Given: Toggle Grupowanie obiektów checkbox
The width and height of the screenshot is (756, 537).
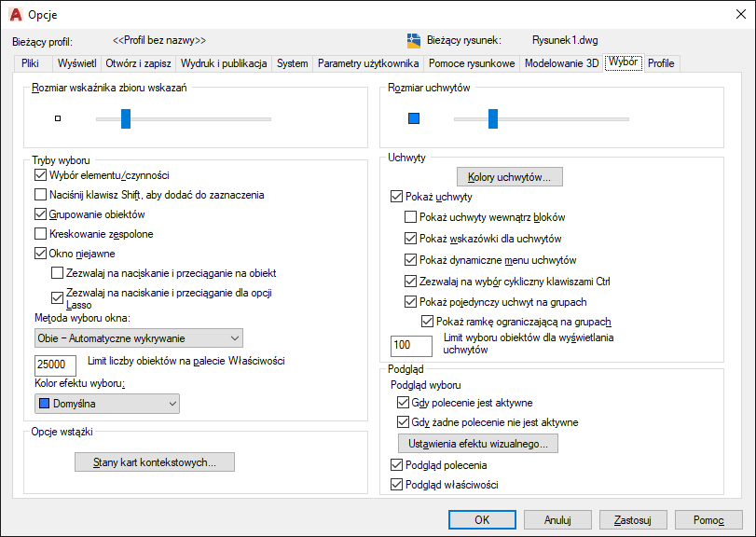Looking at the screenshot, I should click(40, 214).
